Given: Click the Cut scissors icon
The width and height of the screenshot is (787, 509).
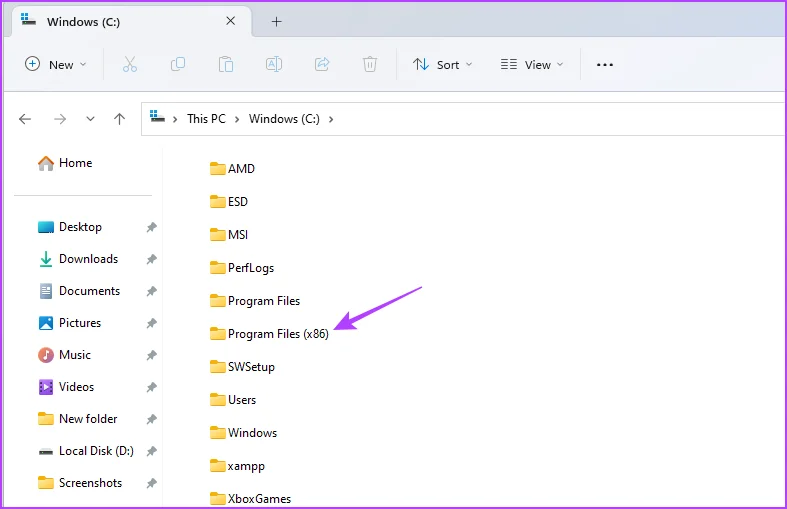Looking at the screenshot, I should pyautogui.click(x=129, y=64).
